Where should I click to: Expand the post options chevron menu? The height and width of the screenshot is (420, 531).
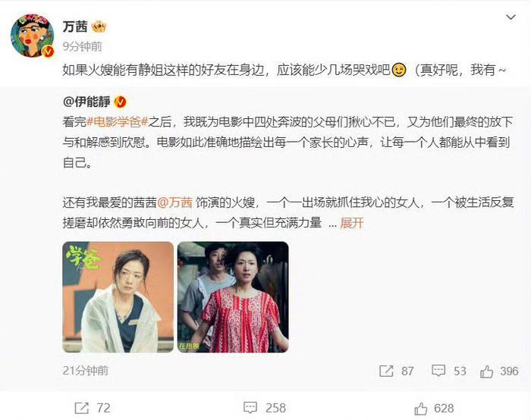(511, 17)
